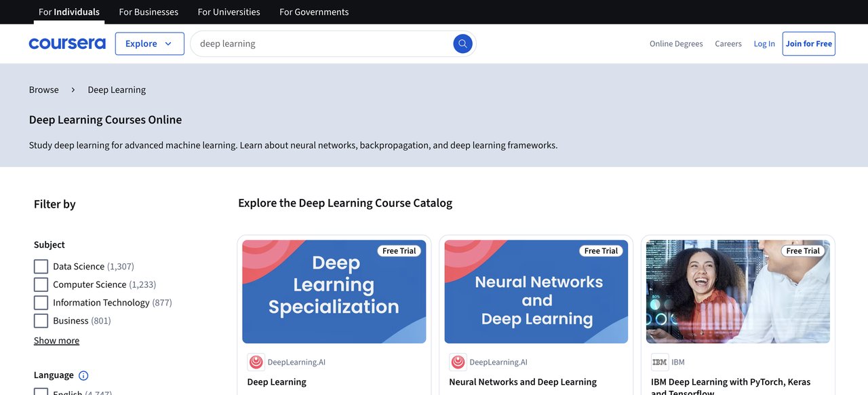This screenshot has height=395, width=868.
Task: Open the Explore dropdown
Action: click(x=150, y=43)
